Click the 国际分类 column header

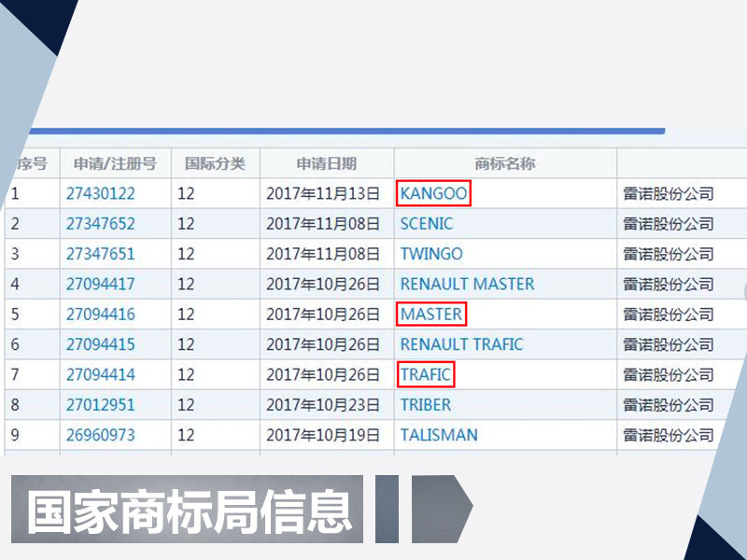216,164
